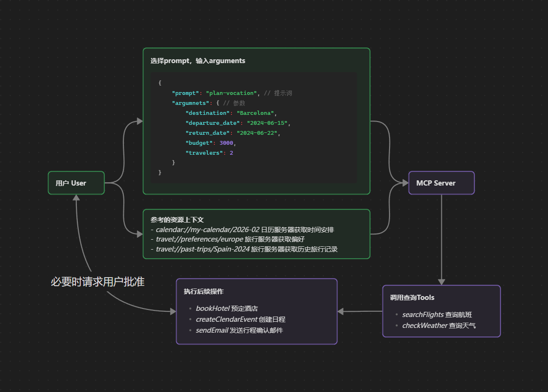
Task: Click the "Barcelona" destination value
Action: (x=256, y=113)
